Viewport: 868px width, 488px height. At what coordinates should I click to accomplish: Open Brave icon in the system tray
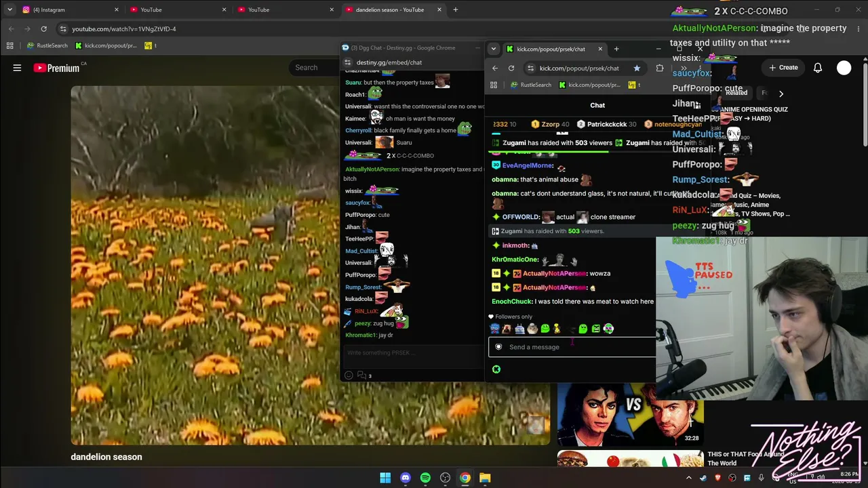click(x=717, y=478)
